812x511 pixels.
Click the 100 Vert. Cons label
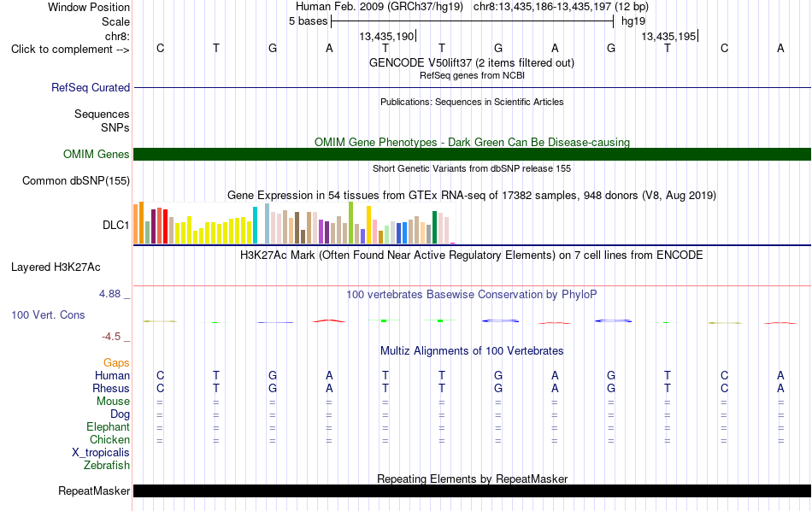(x=48, y=314)
